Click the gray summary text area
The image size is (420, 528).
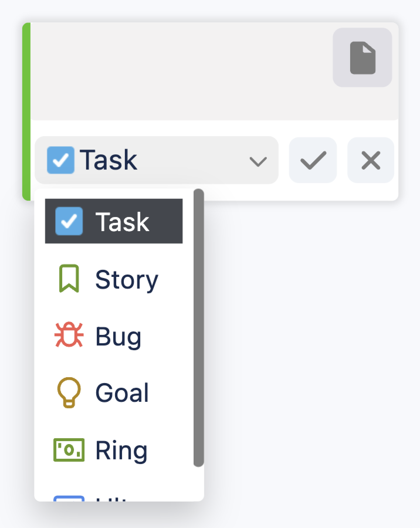(176, 72)
